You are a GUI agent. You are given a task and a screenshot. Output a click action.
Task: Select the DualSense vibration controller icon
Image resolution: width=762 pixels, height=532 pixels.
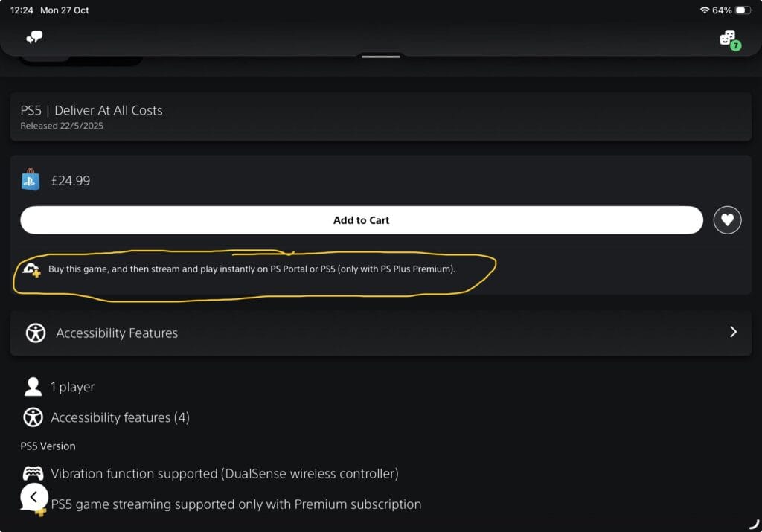33,473
